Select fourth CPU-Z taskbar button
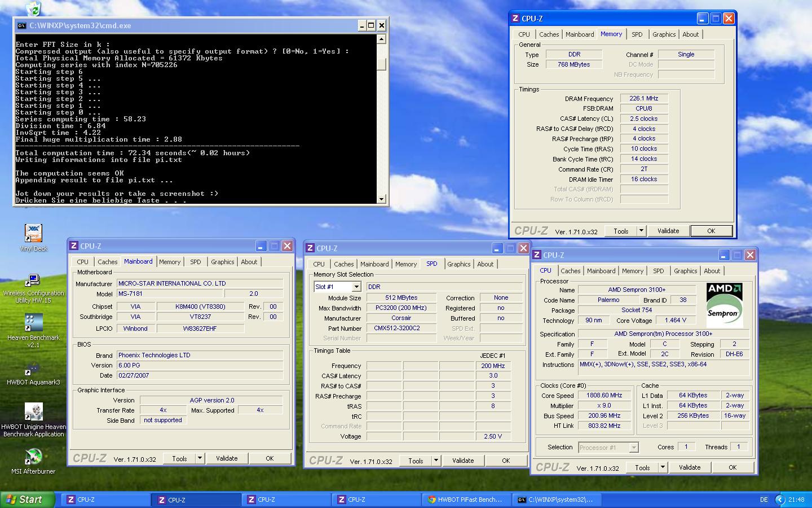 click(376, 500)
